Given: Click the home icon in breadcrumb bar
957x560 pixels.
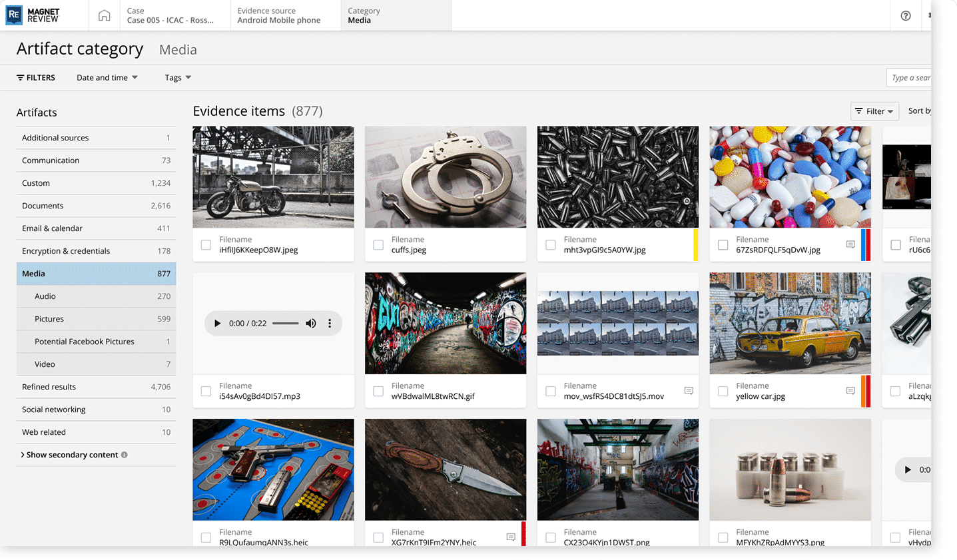Looking at the screenshot, I should (104, 15).
